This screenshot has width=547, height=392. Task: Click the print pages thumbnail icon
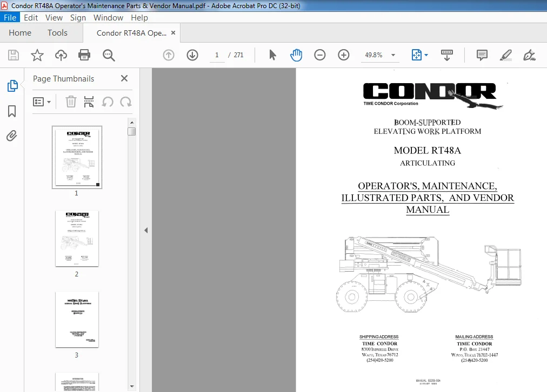tap(89, 102)
